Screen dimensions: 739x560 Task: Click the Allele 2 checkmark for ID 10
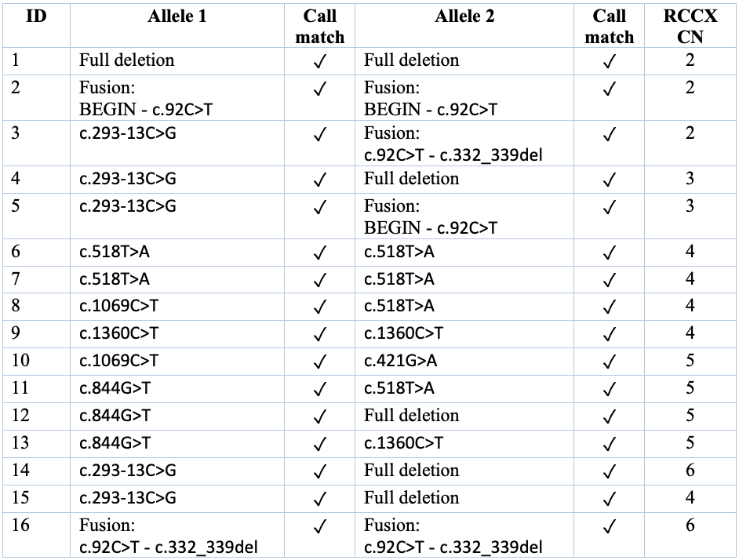pos(609,362)
